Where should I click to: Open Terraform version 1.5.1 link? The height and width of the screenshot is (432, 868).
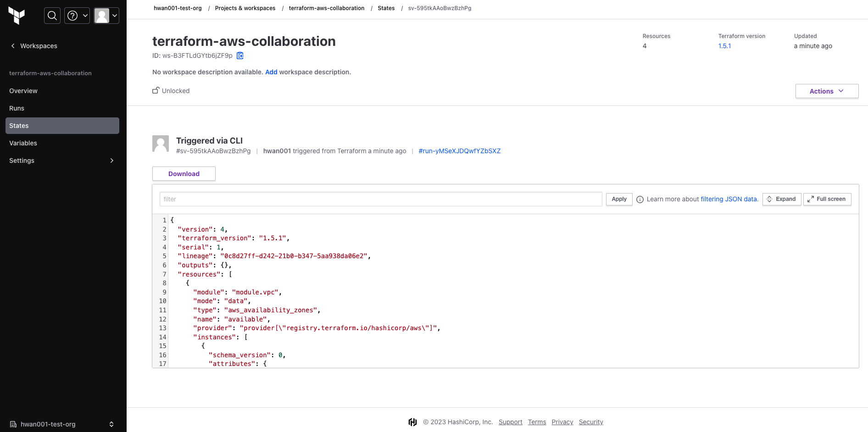724,46
